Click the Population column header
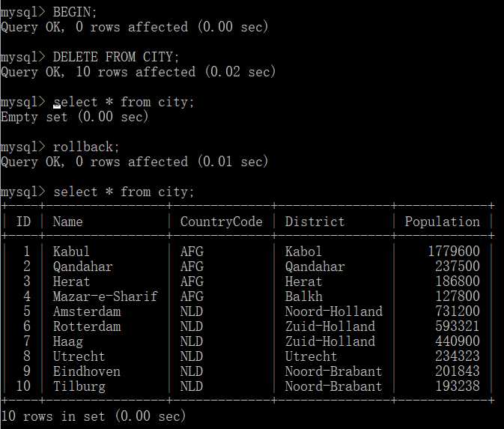The width and height of the screenshot is (504, 429). (x=442, y=222)
